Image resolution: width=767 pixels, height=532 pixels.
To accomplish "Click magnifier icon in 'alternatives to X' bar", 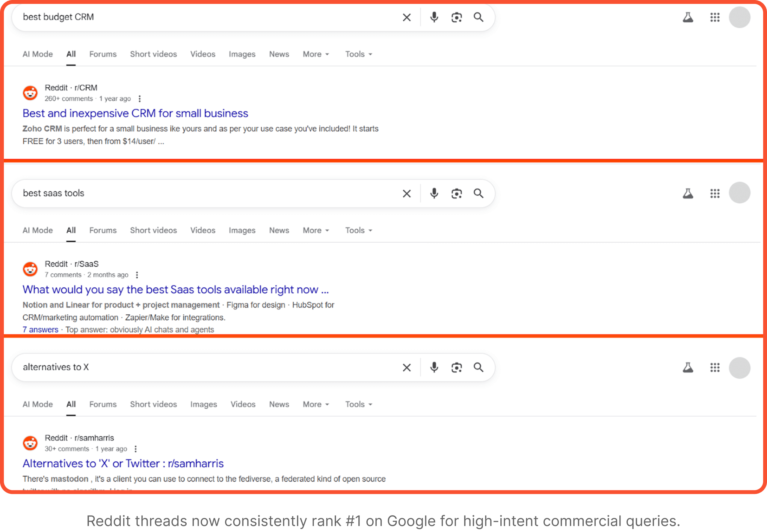I will pyautogui.click(x=478, y=367).
